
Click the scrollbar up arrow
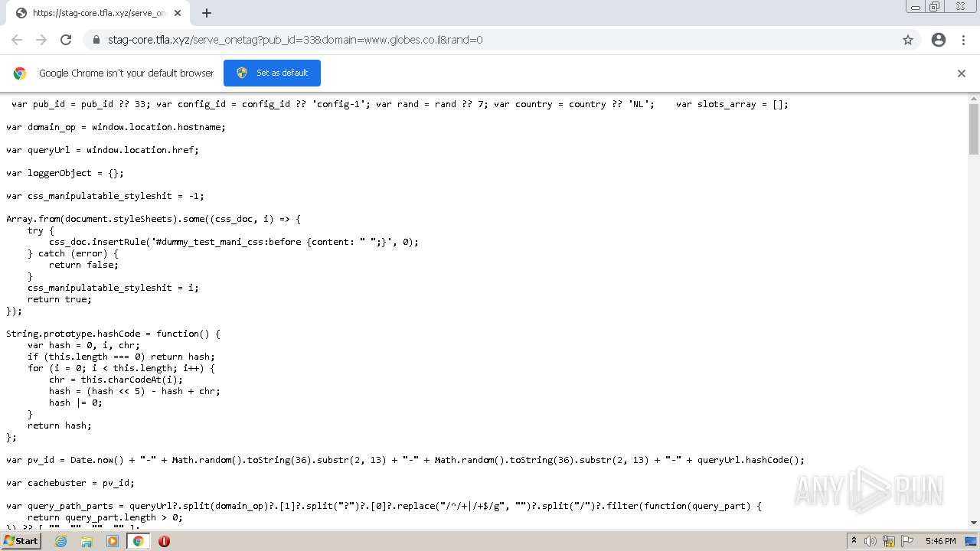(974, 98)
